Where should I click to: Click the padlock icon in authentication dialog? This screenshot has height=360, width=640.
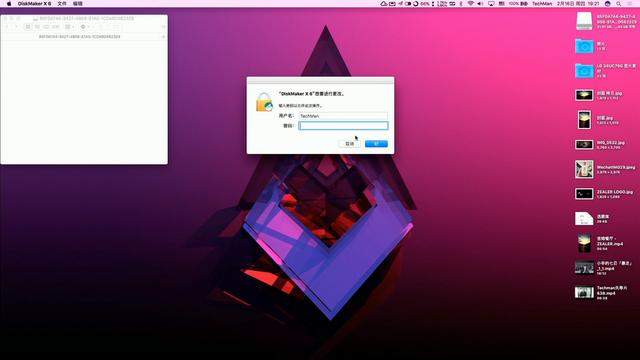[x=264, y=102]
